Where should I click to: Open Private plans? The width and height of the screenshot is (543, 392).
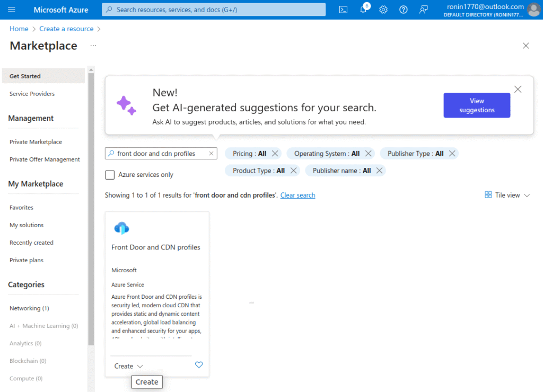(x=27, y=260)
